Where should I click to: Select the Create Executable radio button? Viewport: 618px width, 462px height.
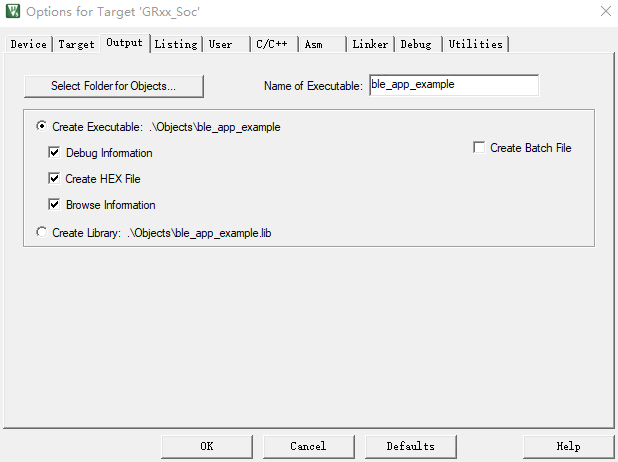[x=41, y=126]
